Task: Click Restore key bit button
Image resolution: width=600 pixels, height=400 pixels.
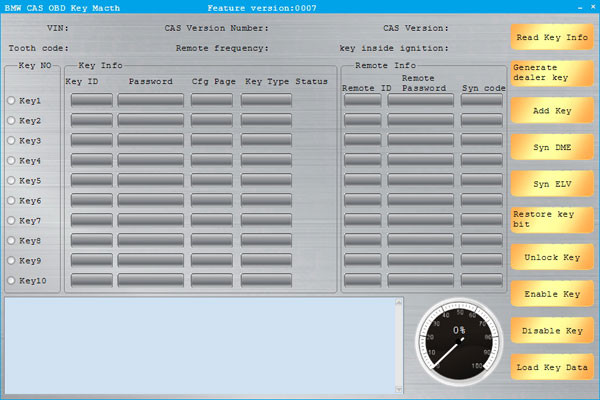Action: 552,220
